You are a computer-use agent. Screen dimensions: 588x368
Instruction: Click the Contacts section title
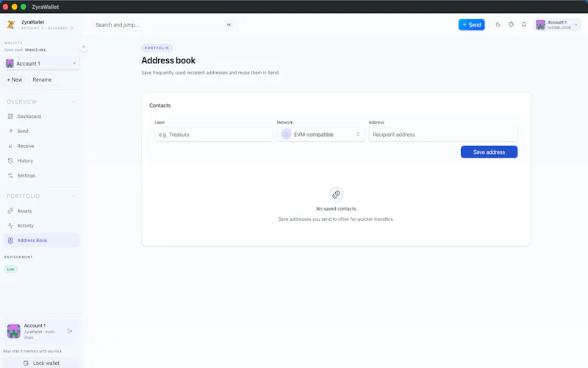tap(159, 105)
